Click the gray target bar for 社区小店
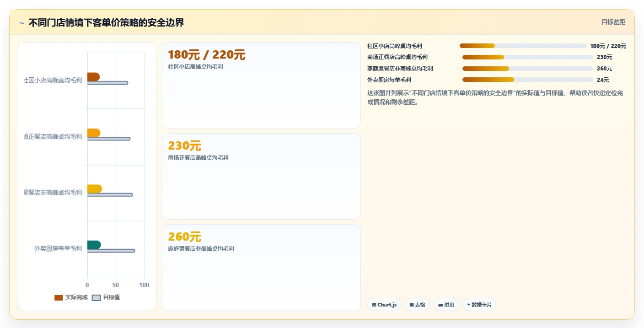 click(107, 83)
